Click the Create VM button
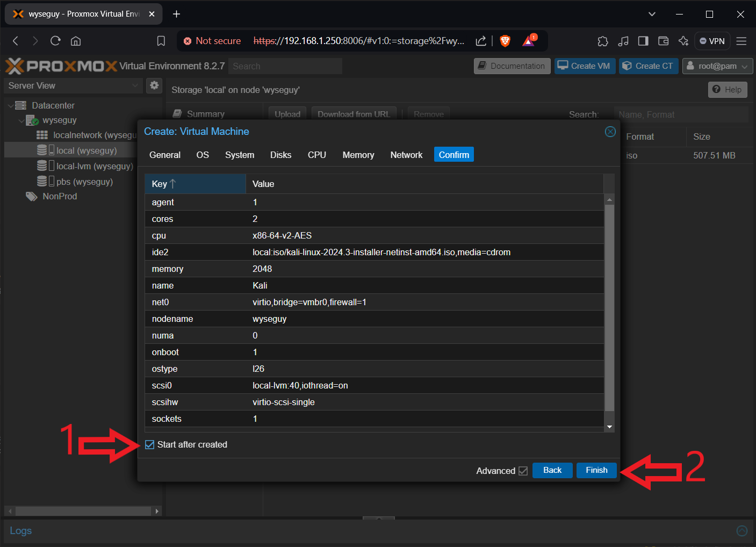The image size is (756, 547). (585, 66)
